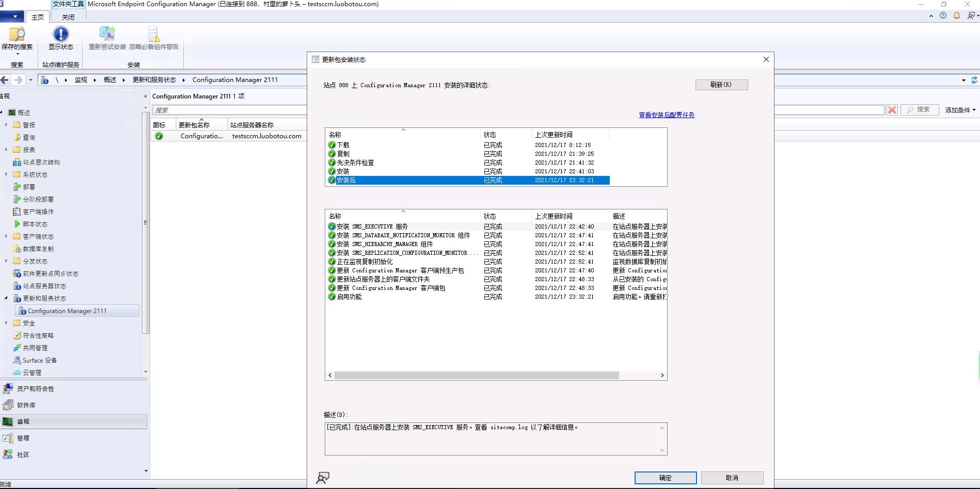Expand the 报表 tree node arrow

(x=6, y=150)
